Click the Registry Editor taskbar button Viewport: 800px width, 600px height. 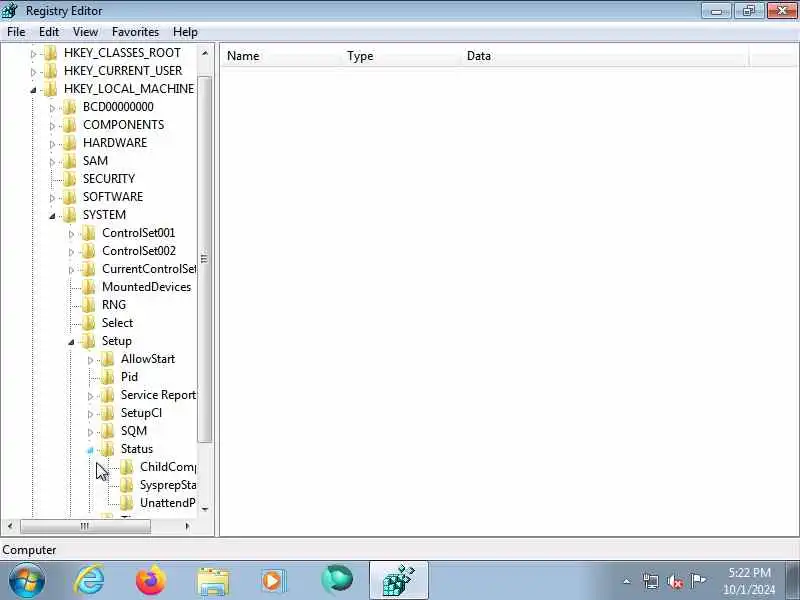(398, 580)
